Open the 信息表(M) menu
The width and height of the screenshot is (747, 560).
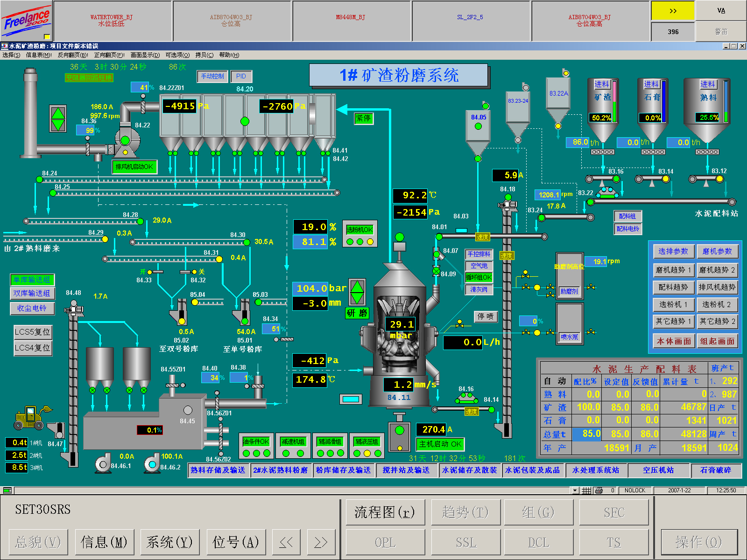(x=39, y=55)
